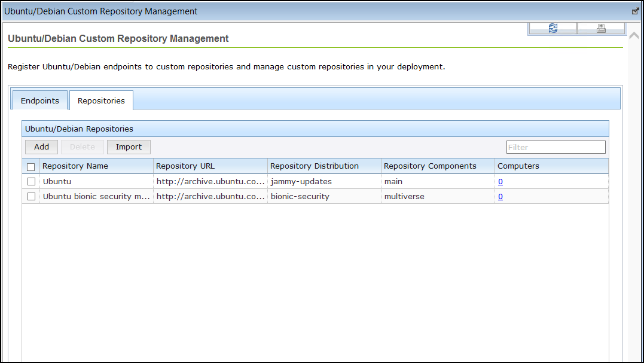Screen dimensions: 644x363
Task: Sort by Repository Name column header
Action: tap(96, 166)
